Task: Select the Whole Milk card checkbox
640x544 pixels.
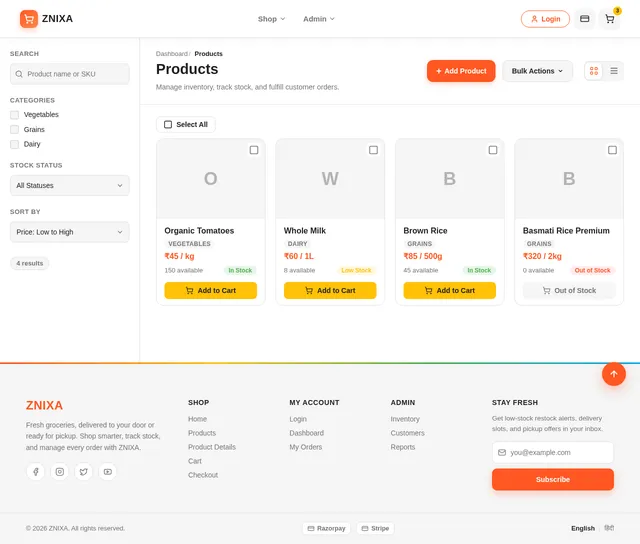Action: click(x=373, y=150)
